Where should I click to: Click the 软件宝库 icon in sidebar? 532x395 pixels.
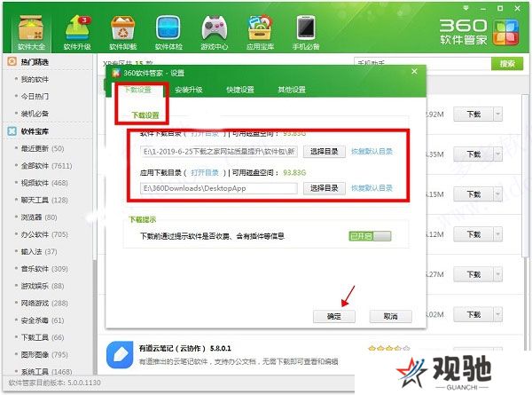(x=12, y=131)
